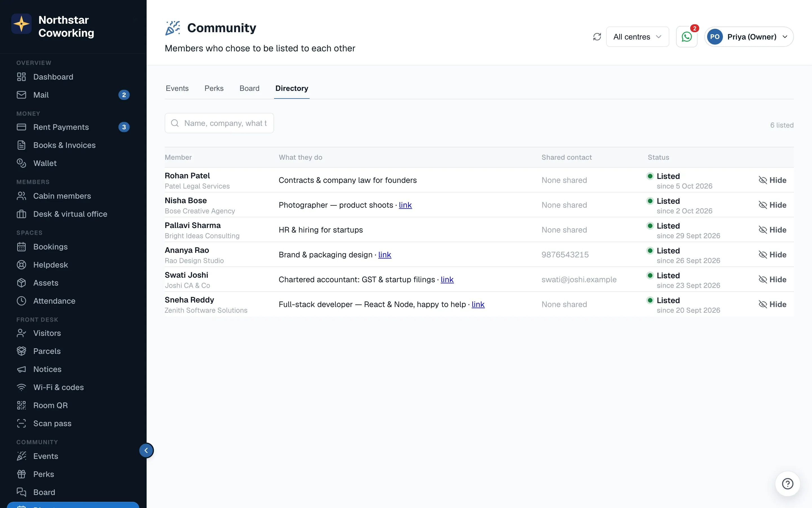Click the PO avatar circle
This screenshot has height=508, width=812.
pyautogui.click(x=715, y=37)
